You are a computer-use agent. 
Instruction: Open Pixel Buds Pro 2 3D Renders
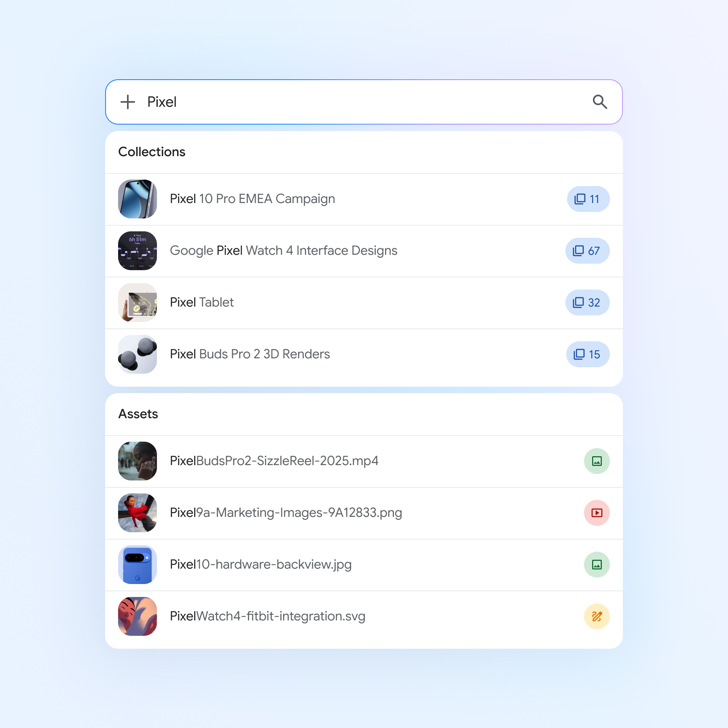364,355
